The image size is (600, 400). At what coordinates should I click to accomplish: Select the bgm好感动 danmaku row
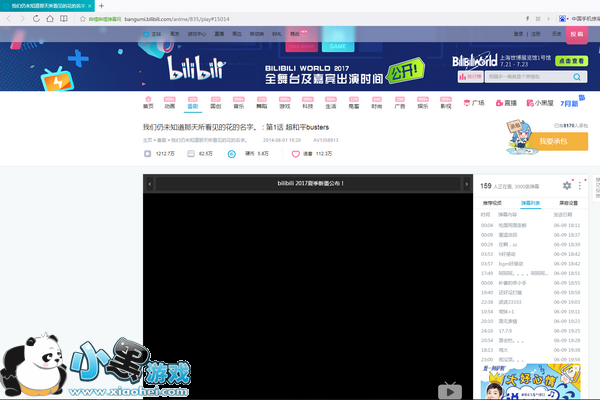pos(531,264)
